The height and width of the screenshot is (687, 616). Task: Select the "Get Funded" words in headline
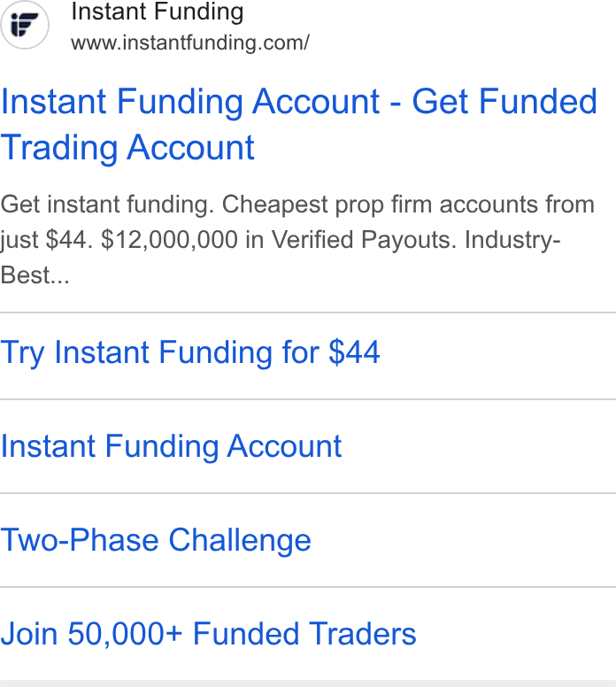click(504, 102)
